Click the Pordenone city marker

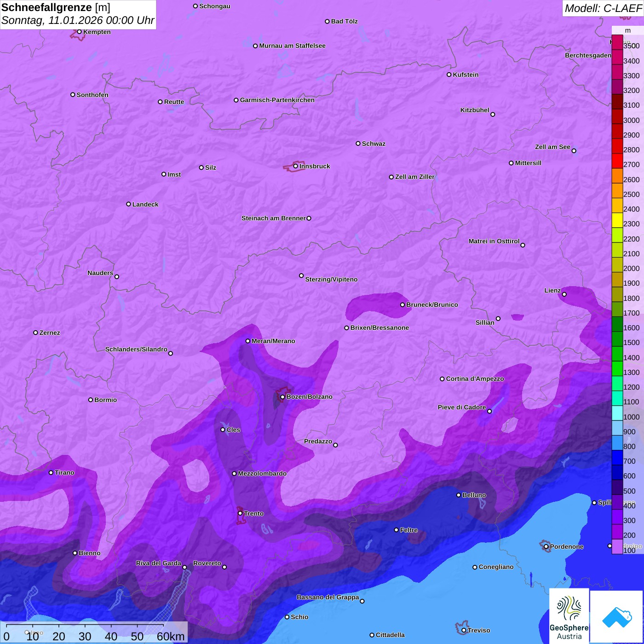(x=546, y=546)
